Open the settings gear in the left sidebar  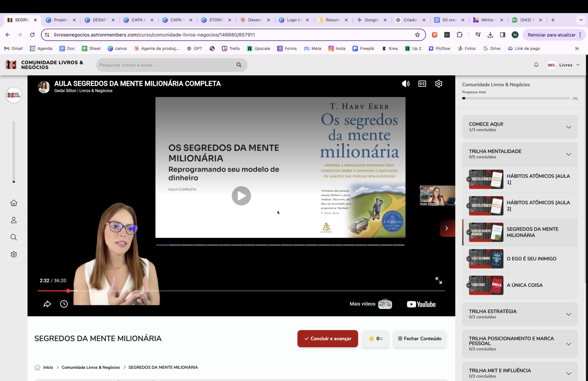(14, 254)
